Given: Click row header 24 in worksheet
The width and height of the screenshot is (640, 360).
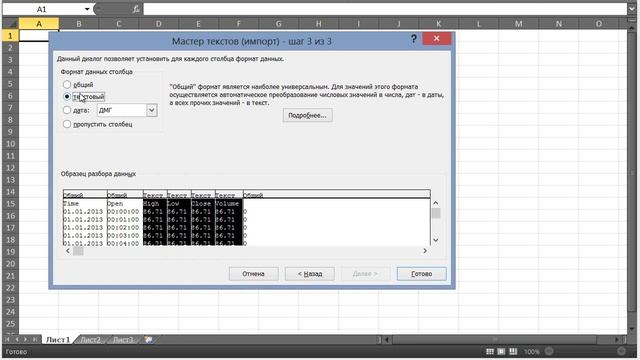Looking at the screenshot, I should click(x=11, y=312).
